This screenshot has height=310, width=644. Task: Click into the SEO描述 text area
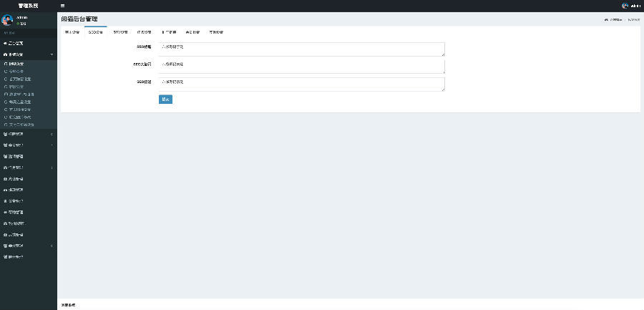coord(301,84)
